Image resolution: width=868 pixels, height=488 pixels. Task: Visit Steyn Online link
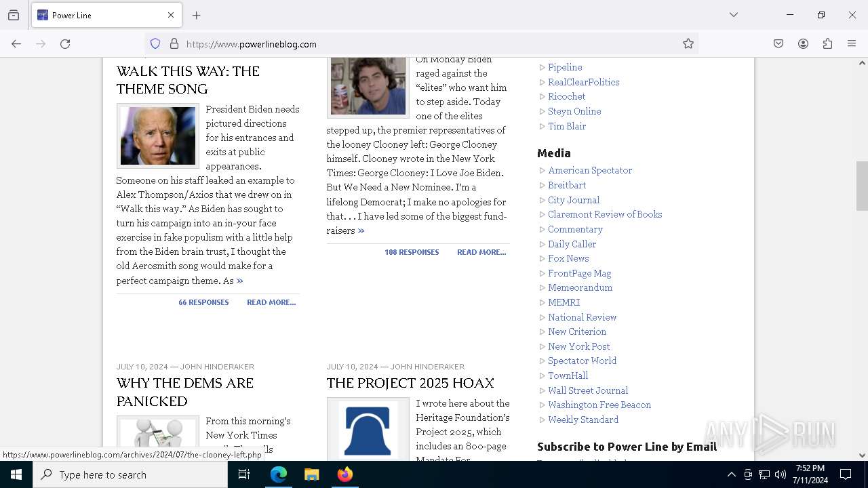pyautogui.click(x=574, y=111)
